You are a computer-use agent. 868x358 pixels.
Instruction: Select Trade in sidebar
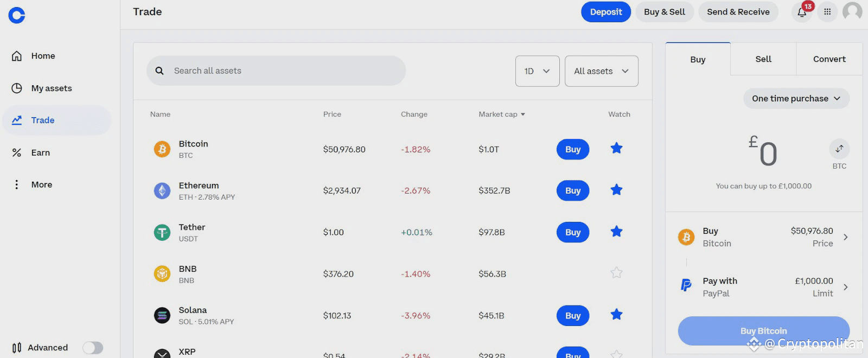tap(57, 120)
